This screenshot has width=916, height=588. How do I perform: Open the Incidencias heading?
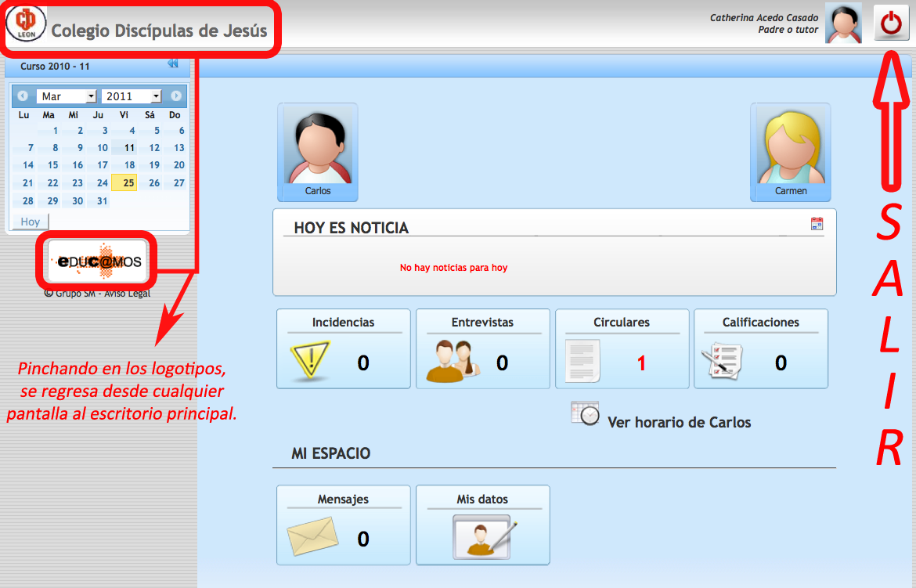(x=344, y=322)
